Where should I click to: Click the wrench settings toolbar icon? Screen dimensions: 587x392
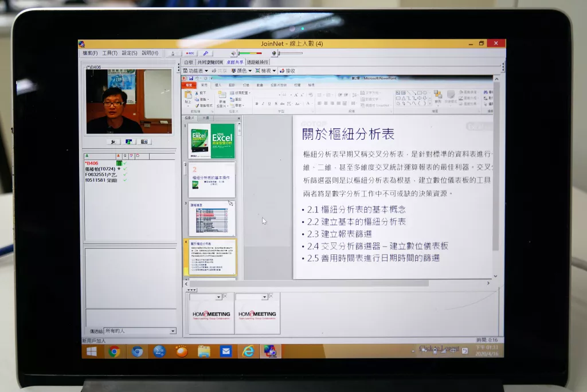point(206,53)
